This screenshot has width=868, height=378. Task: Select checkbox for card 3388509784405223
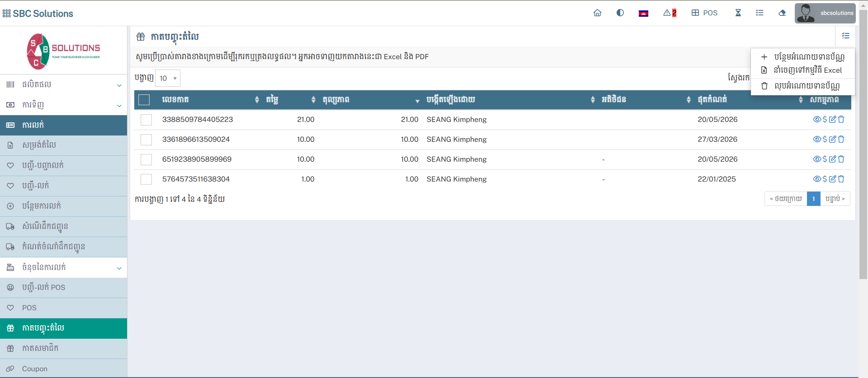click(x=146, y=120)
